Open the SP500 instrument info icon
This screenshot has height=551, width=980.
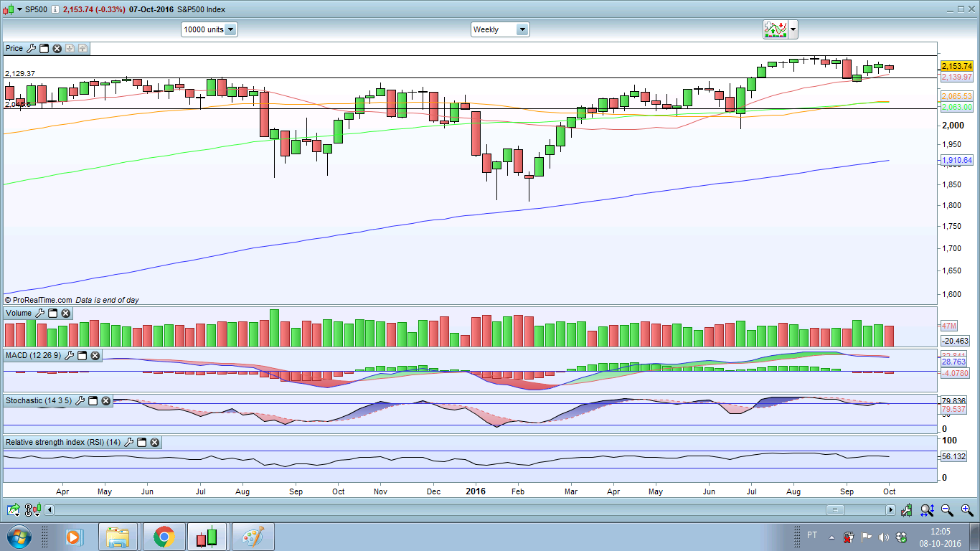[55, 9]
